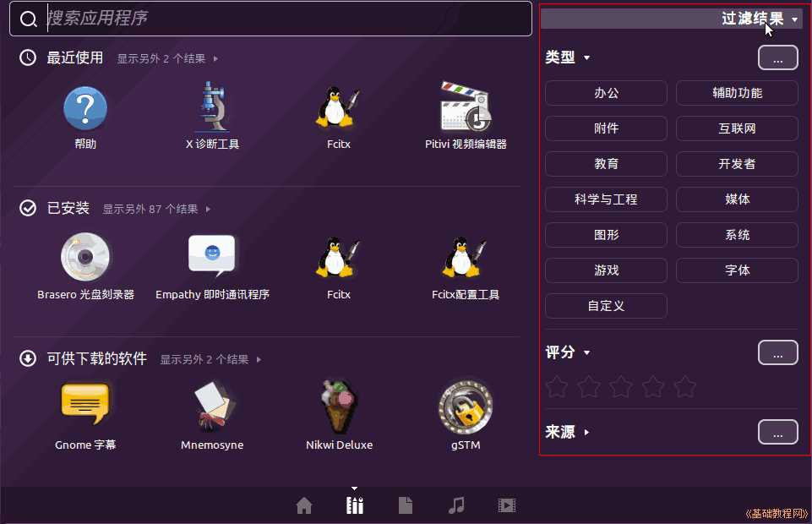Screen dimensions: 812x524
Task: Launch Brasero 光盘刻录器 disc icon
Action: (x=85, y=258)
